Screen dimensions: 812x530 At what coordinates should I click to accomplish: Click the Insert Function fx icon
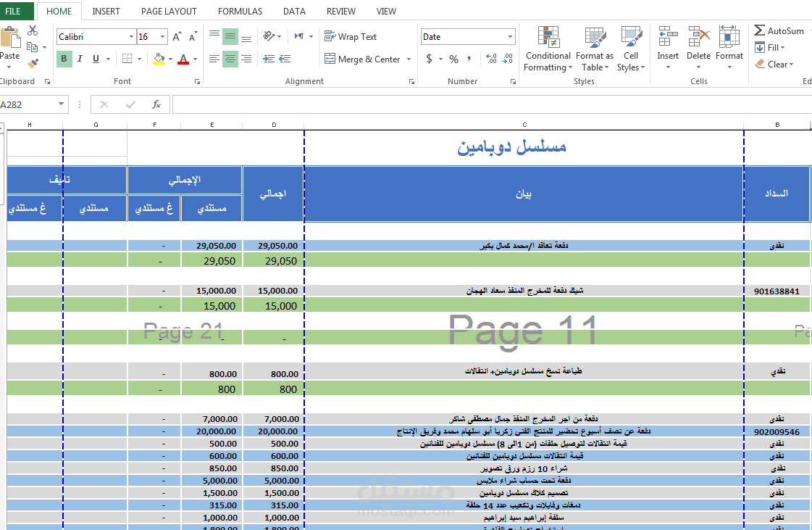point(156,104)
